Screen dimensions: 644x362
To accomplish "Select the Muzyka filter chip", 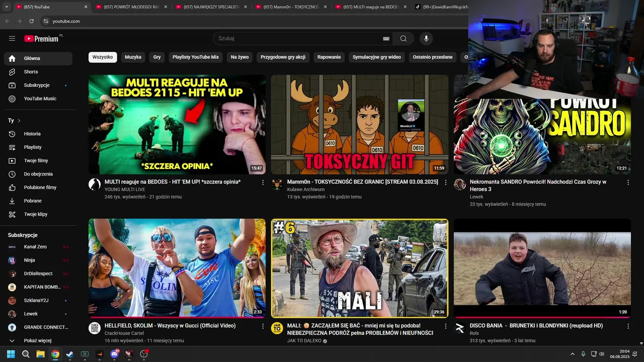I will point(133,57).
